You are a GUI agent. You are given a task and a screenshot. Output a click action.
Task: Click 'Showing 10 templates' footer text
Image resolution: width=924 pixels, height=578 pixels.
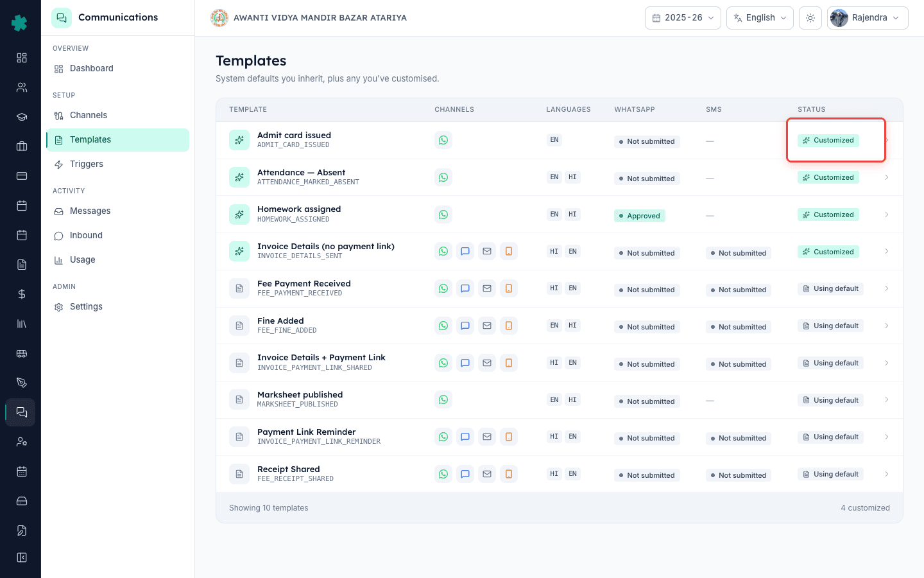268,508
